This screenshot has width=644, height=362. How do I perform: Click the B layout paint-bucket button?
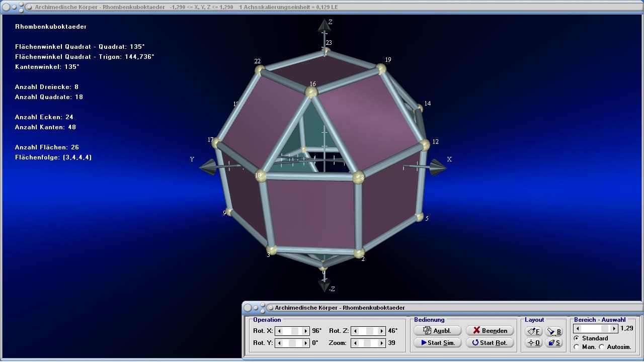tap(554, 331)
